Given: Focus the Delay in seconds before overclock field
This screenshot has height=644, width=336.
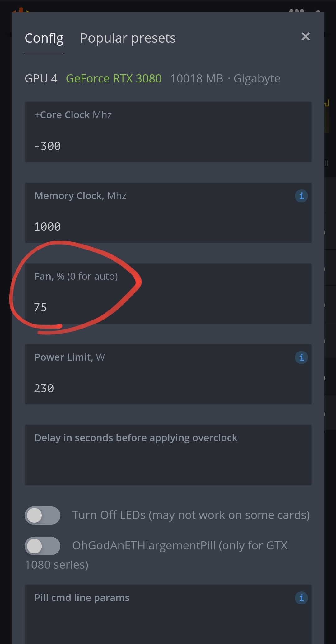Looking at the screenshot, I should pyautogui.click(x=168, y=455).
